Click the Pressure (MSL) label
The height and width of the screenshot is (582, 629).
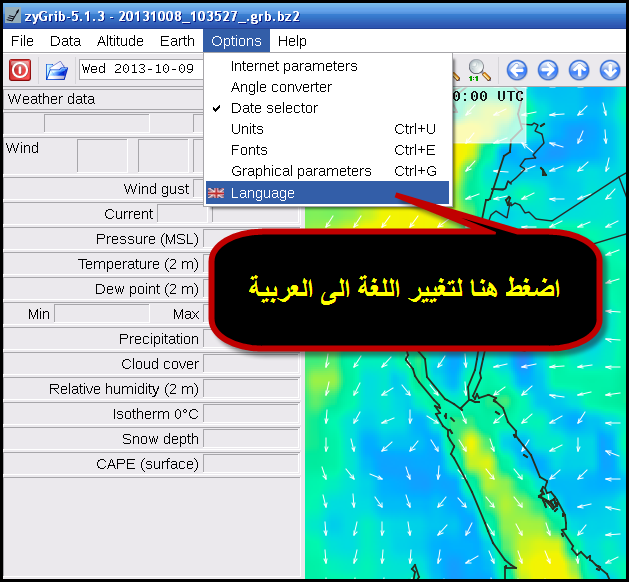147,239
